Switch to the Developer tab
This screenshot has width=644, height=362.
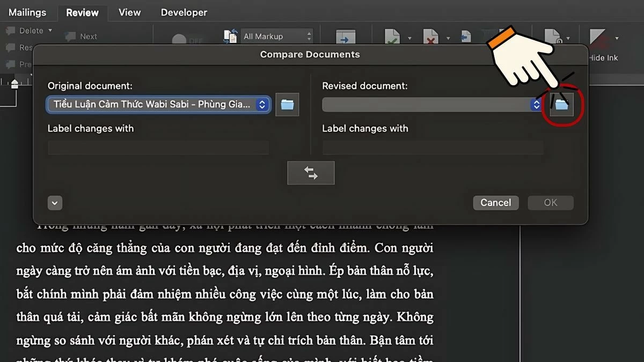184,12
